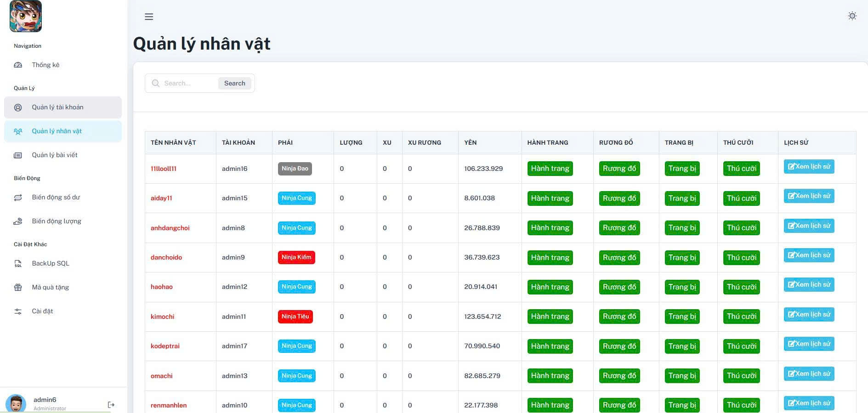Click the hamburger menu icon
The image size is (868, 413).
pyautogui.click(x=149, y=17)
